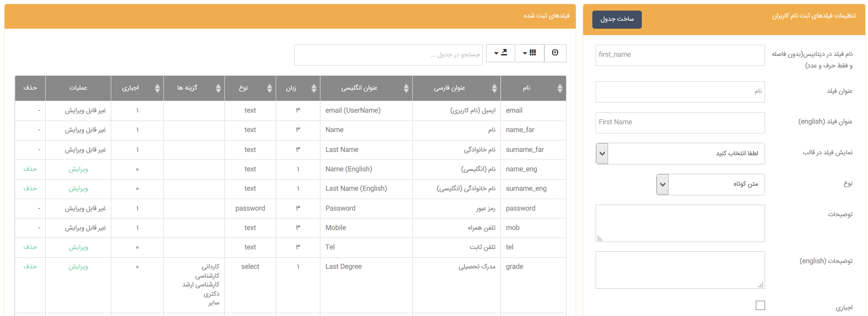This screenshot has width=868, height=316.
Task: Click the first_name database field input
Action: pyautogui.click(x=680, y=55)
